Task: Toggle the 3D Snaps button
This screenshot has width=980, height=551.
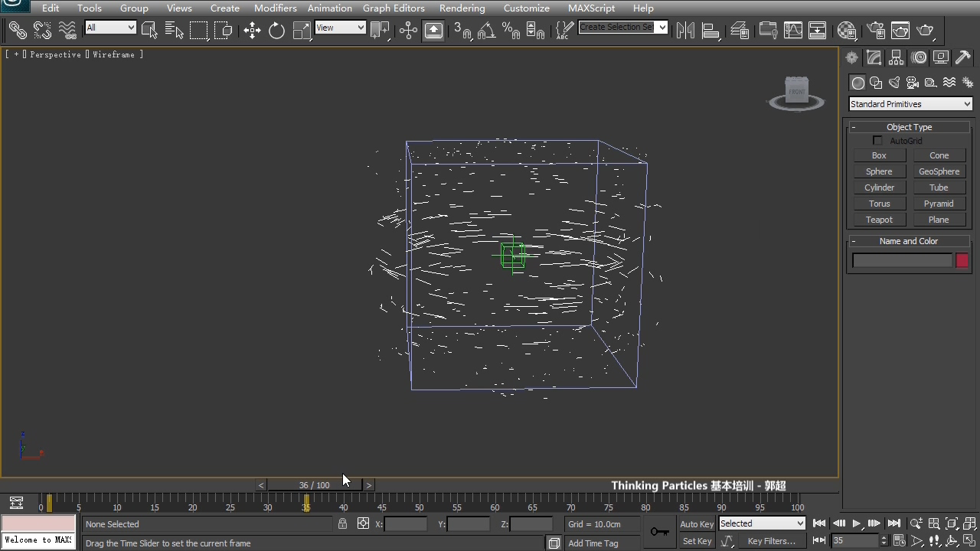Action: point(462,30)
